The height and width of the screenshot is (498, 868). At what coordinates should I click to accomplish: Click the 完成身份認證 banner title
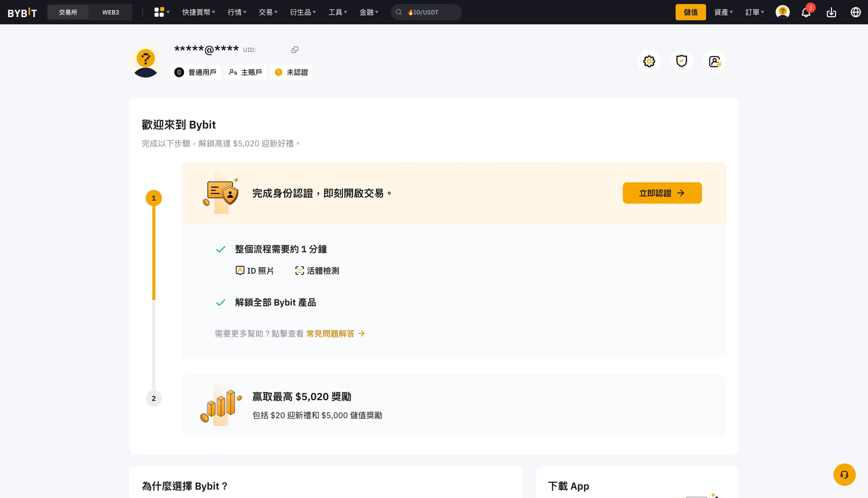pos(322,193)
